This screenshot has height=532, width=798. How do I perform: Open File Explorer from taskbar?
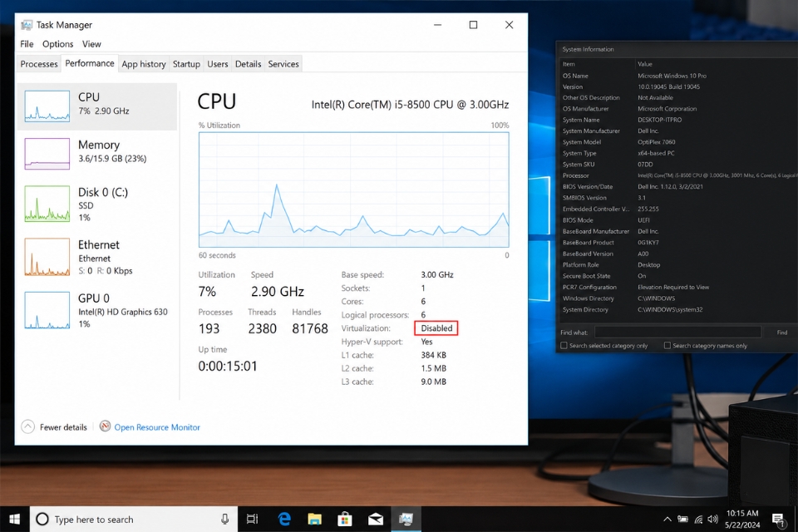314,519
